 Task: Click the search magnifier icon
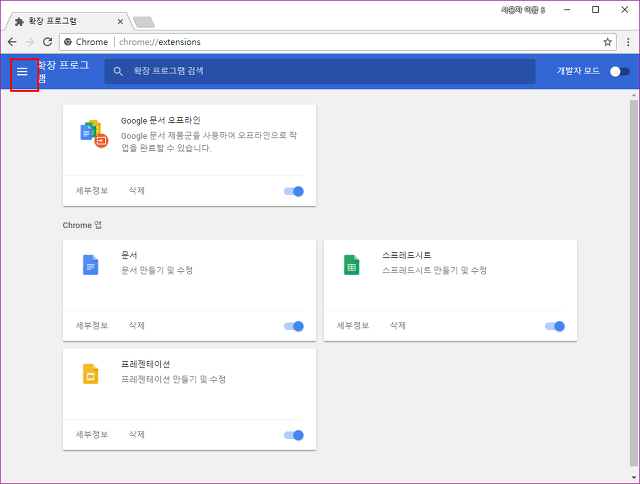[x=118, y=71]
